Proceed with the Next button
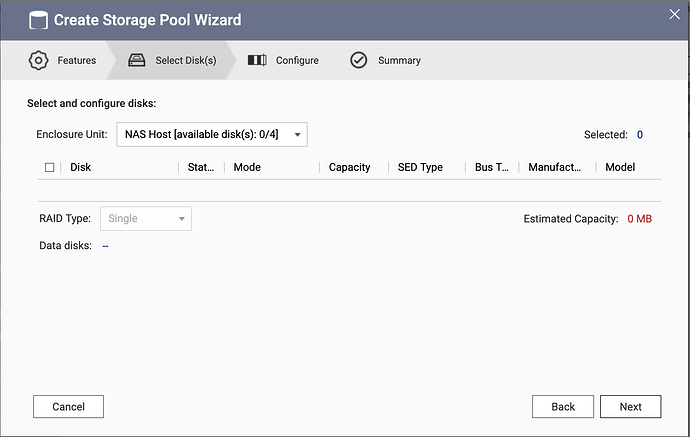The height and width of the screenshot is (437, 690). (630, 407)
